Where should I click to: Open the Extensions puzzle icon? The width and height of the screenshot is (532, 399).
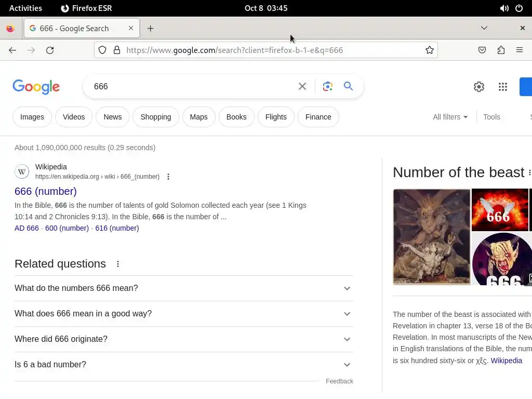pyautogui.click(x=501, y=50)
